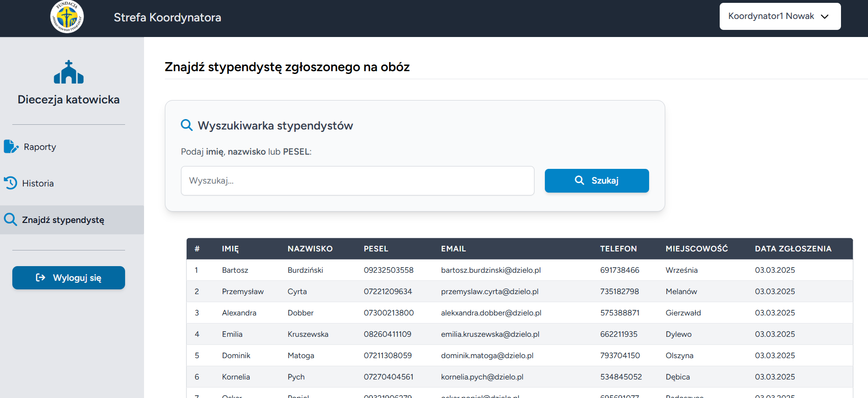Open the Historia menu item
868x398 pixels.
click(x=38, y=184)
